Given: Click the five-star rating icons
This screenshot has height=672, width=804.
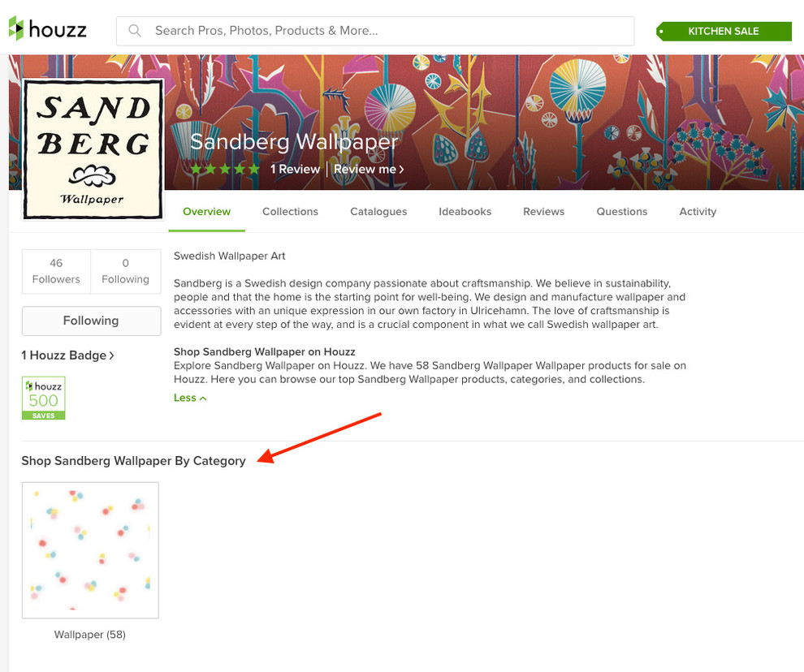Looking at the screenshot, I should coord(225,169).
